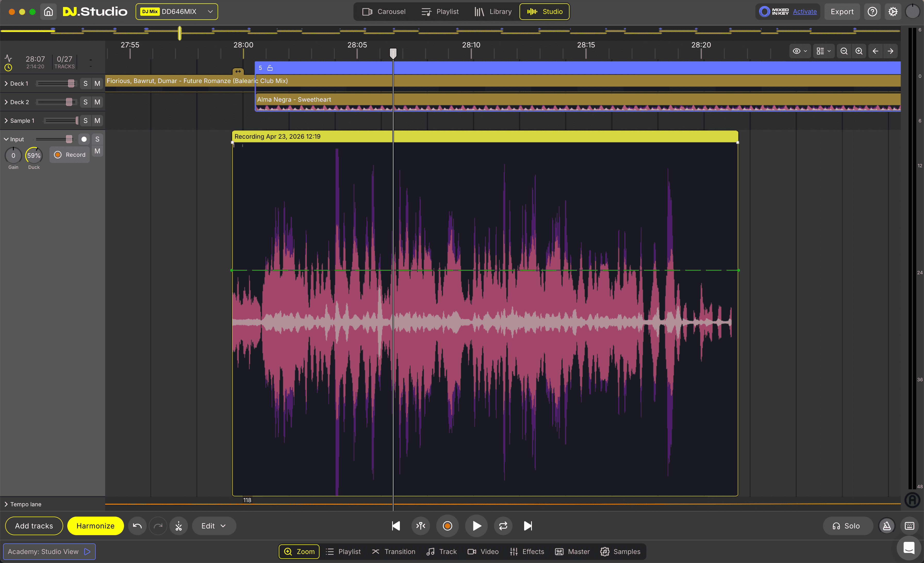Viewport: 924px width, 563px height.
Task: Click the Export button
Action: [842, 12]
